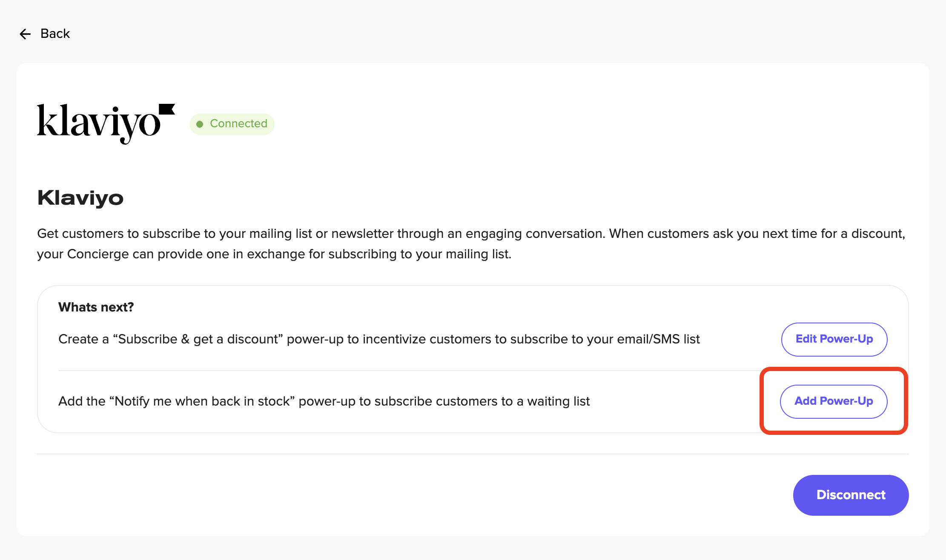The height and width of the screenshot is (560, 946).
Task: Click the Connected status label text
Action: click(238, 123)
